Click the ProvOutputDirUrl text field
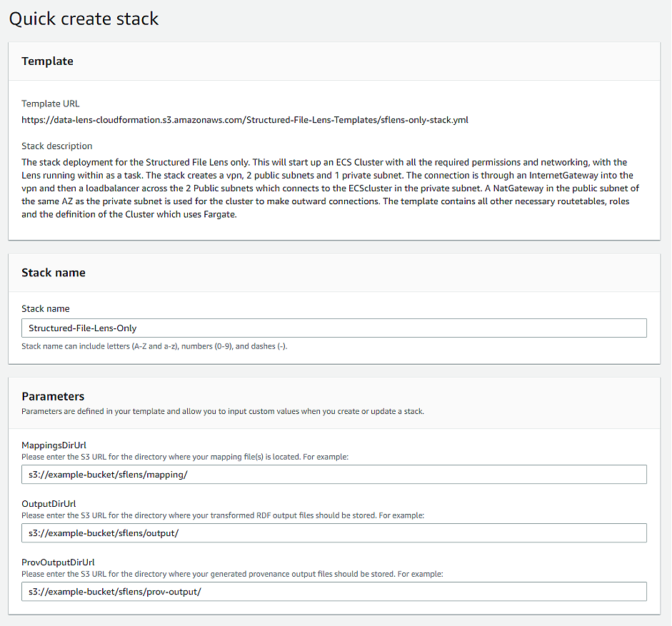 coord(334,591)
